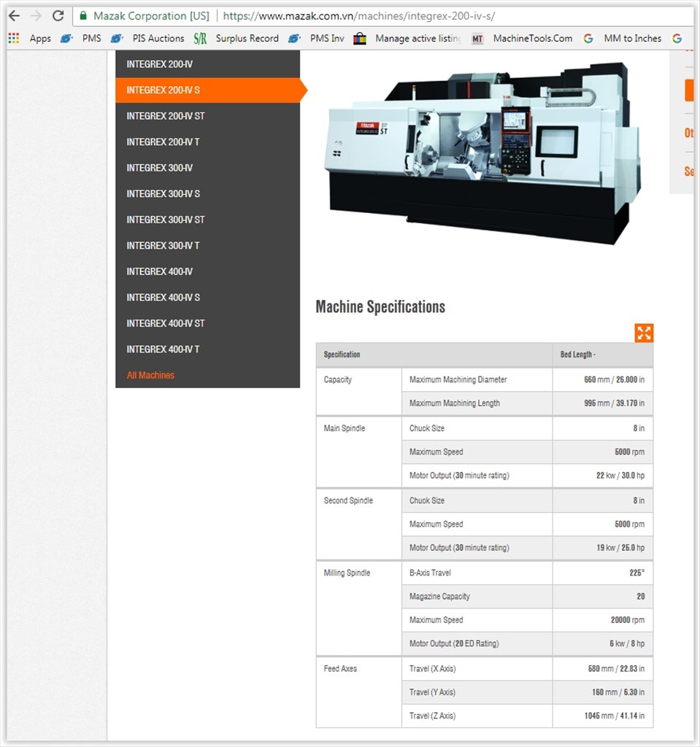The width and height of the screenshot is (700, 747).
Task: Click the browser forward arrow
Action: [x=36, y=16]
